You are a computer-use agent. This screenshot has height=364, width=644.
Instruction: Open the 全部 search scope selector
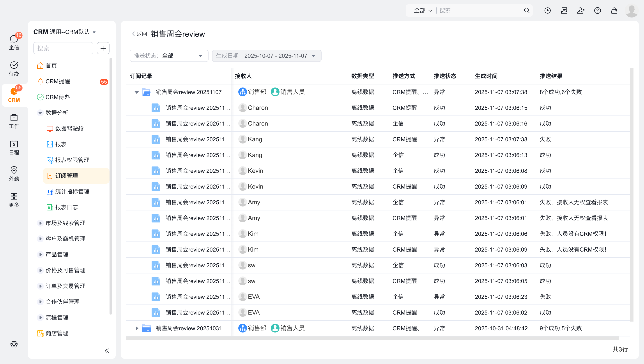(x=423, y=10)
